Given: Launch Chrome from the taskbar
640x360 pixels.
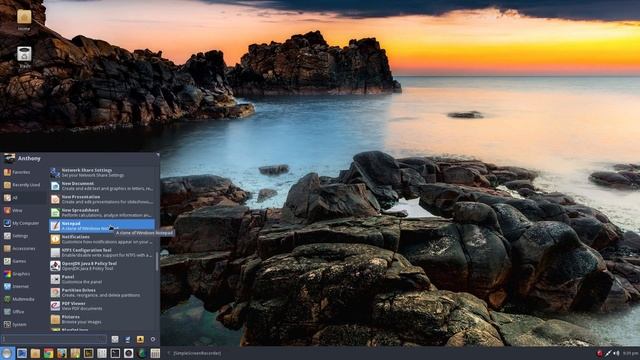Looking at the screenshot, I should coord(49,353).
